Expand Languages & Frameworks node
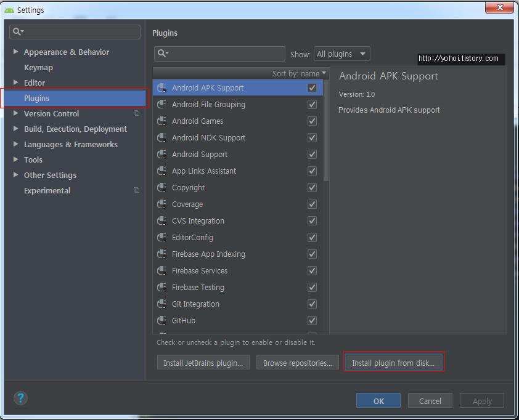The height and width of the screenshot is (420, 519). [x=15, y=144]
